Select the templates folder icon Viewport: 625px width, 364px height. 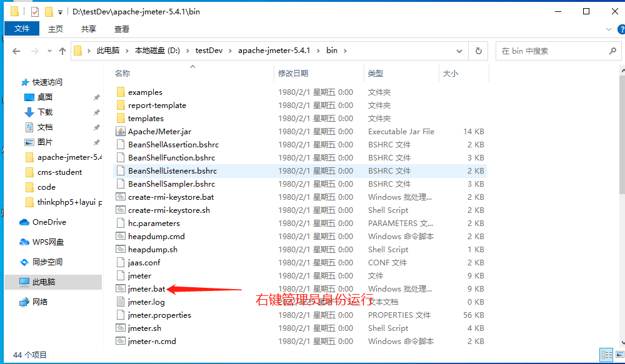(121, 118)
